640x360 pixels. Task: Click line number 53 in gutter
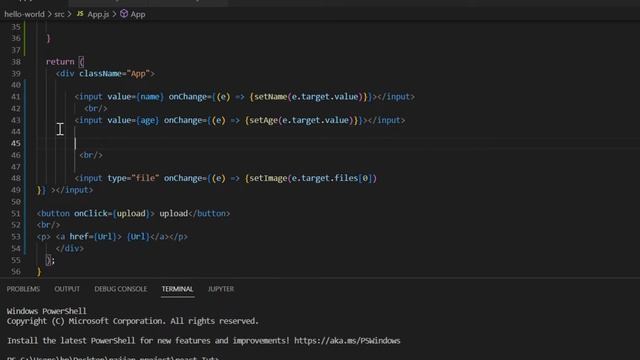[16, 237]
